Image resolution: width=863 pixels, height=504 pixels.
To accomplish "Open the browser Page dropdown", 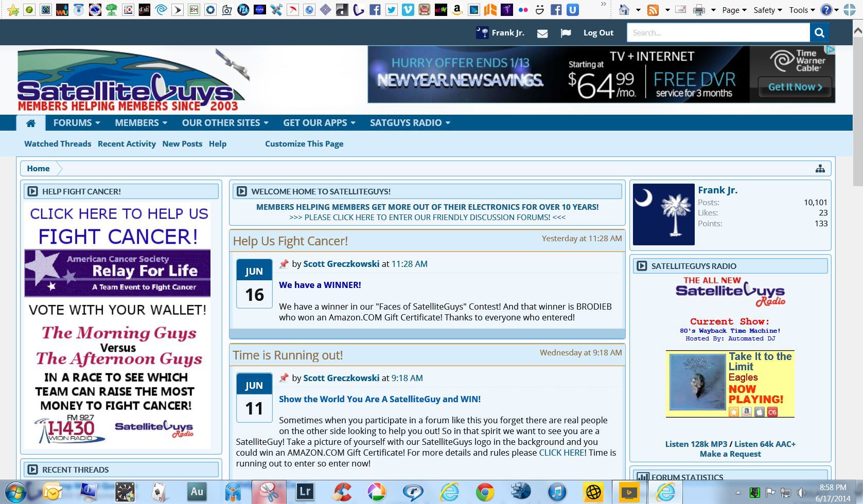I will click(x=734, y=10).
